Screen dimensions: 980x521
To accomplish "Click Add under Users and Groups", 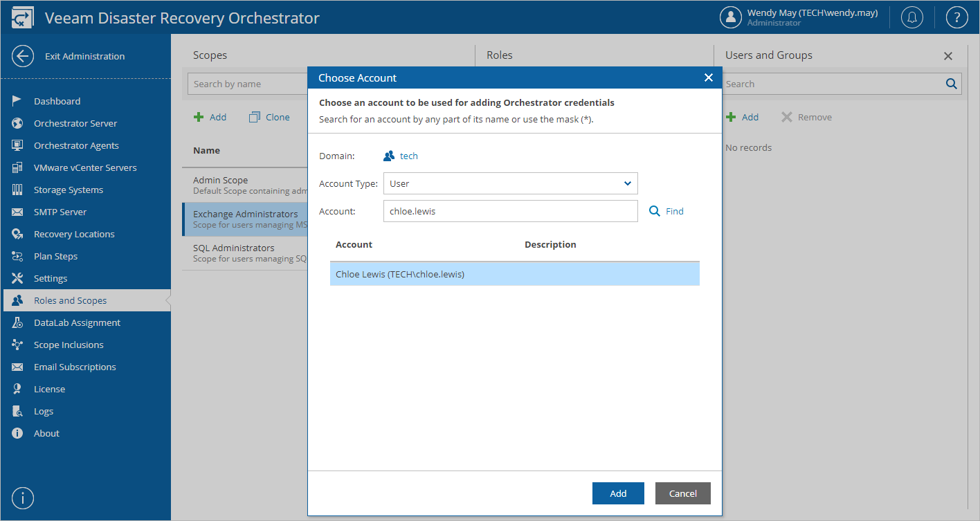I will (x=743, y=117).
